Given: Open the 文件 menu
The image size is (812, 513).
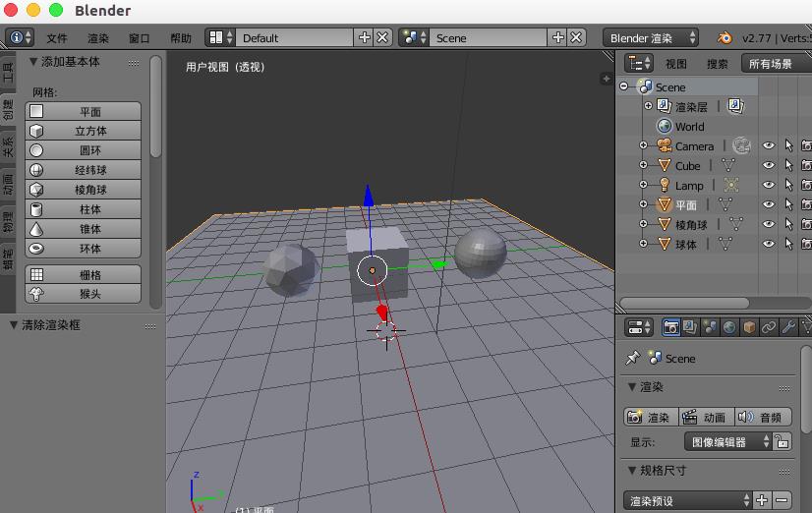Looking at the screenshot, I should click(57, 38).
